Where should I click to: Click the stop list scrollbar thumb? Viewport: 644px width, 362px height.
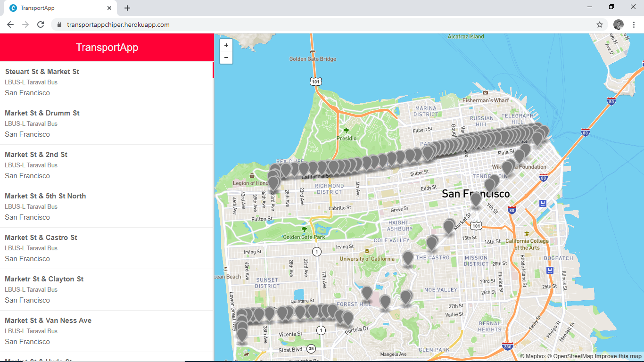(214, 70)
